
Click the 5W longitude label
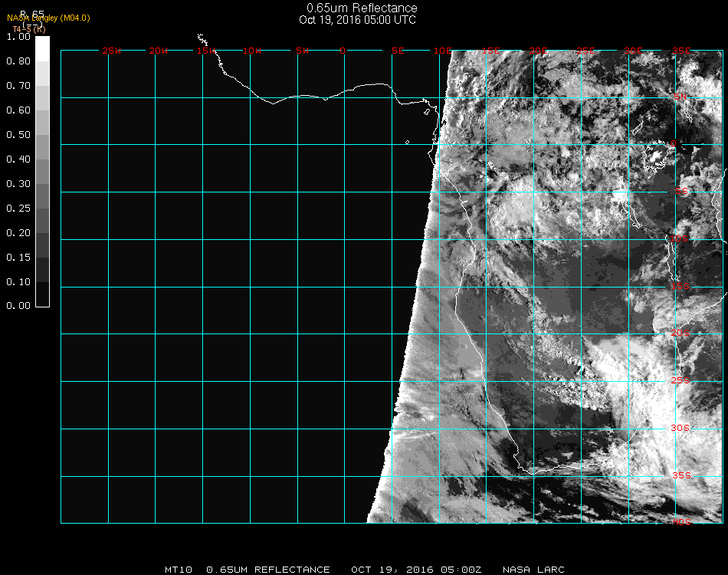tap(301, 51)
